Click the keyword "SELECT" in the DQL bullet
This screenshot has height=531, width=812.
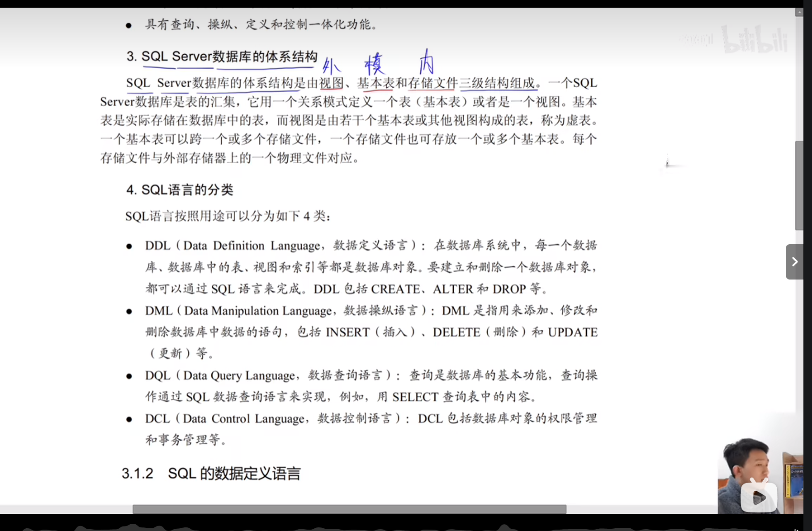(x=415, y=397)
